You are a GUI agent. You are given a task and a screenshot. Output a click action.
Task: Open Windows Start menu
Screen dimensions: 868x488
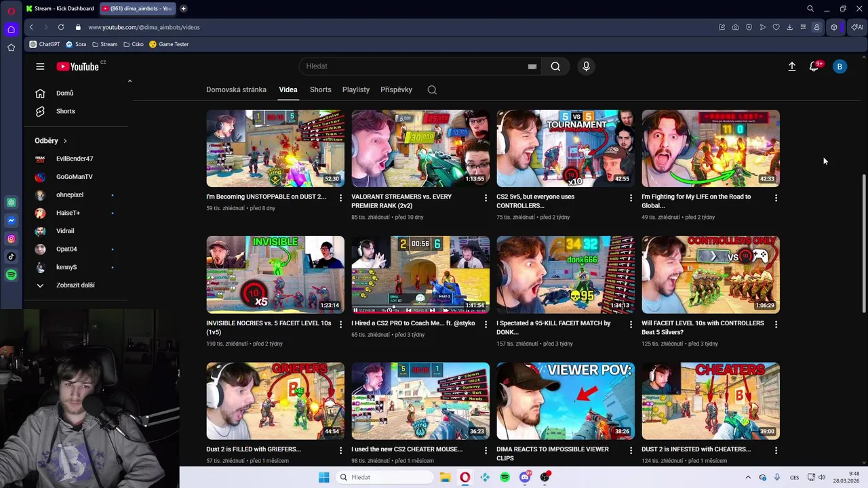click(323, 477)
